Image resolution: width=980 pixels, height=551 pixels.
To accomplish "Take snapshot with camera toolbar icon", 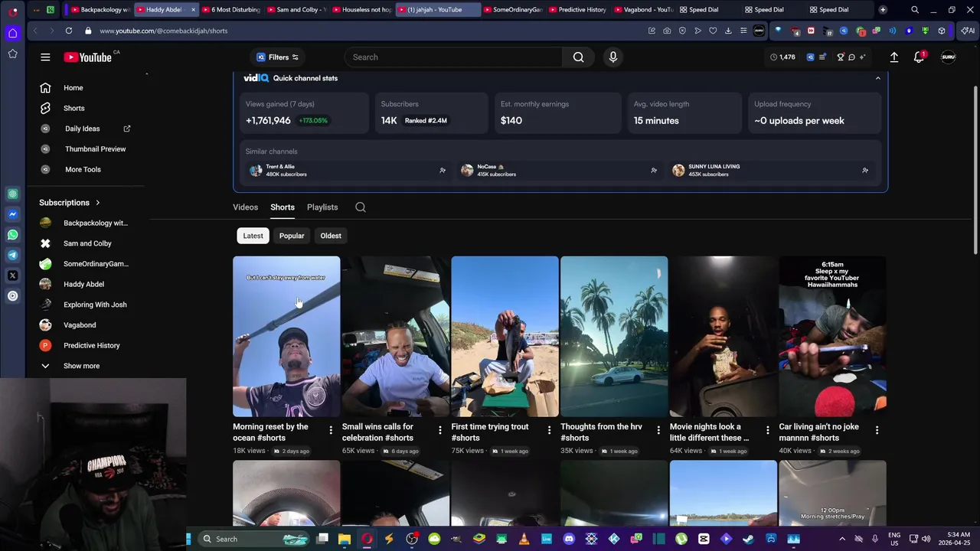I will (x=667, y=31).
